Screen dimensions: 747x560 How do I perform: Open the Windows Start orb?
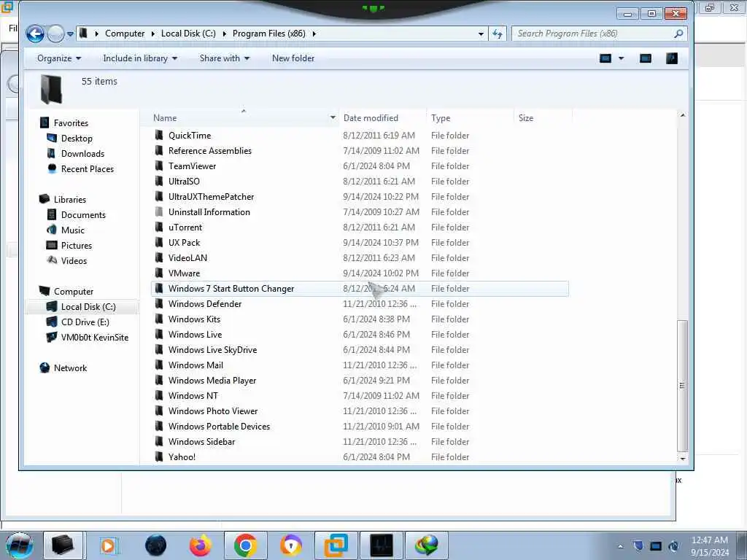(19, 545)
